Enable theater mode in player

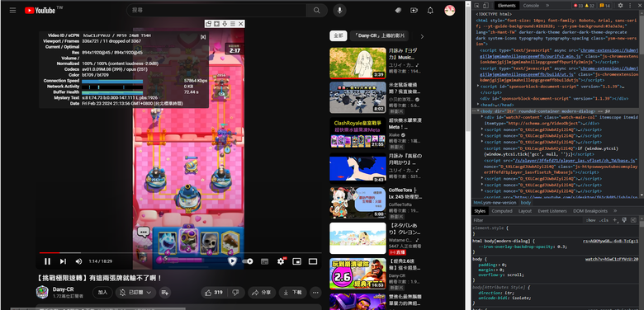[313, 261]
